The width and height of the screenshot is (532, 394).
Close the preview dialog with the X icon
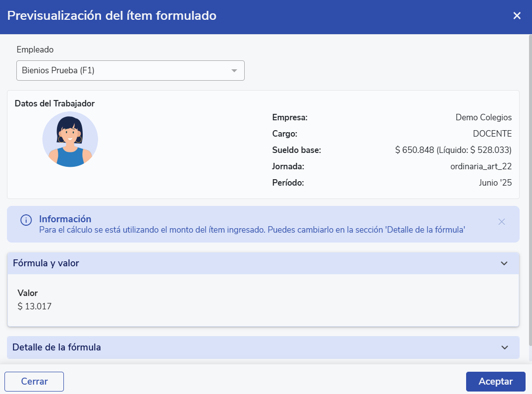click(x=517, y=16)
